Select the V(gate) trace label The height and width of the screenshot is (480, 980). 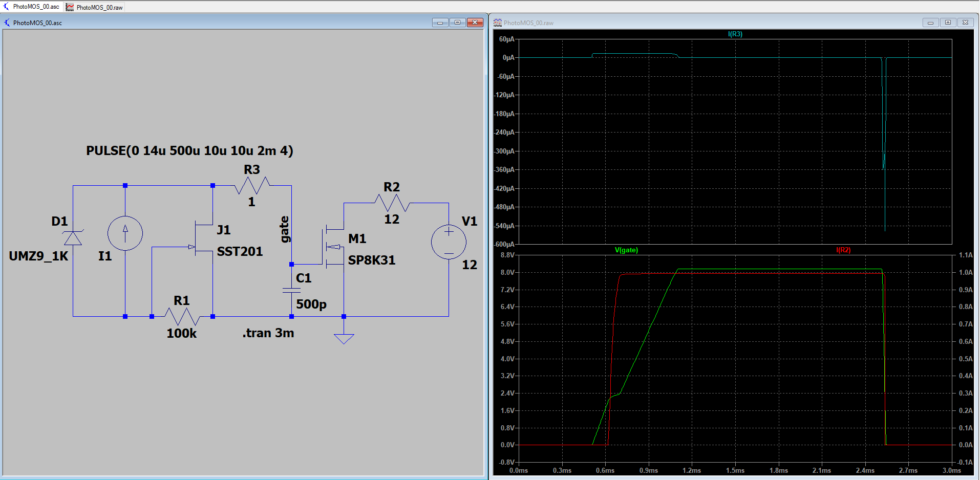click(x=626, y=250)
